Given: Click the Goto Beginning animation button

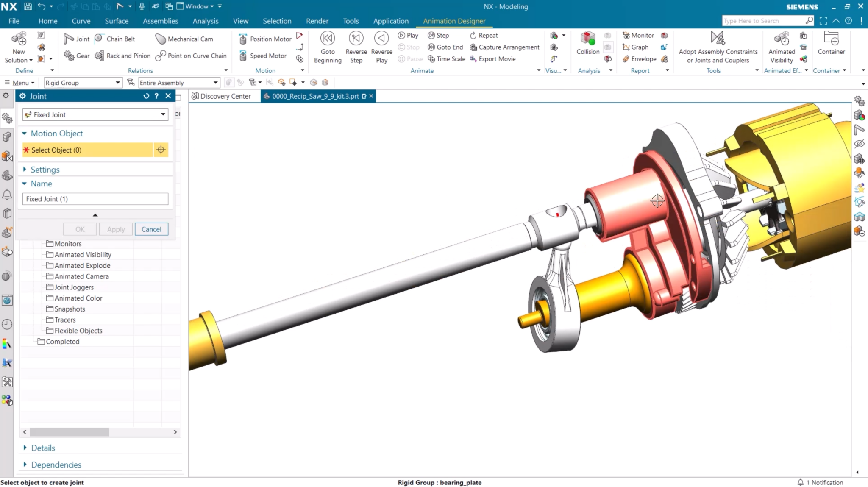Looking at the screenshot, I should [x=327, y=39].
